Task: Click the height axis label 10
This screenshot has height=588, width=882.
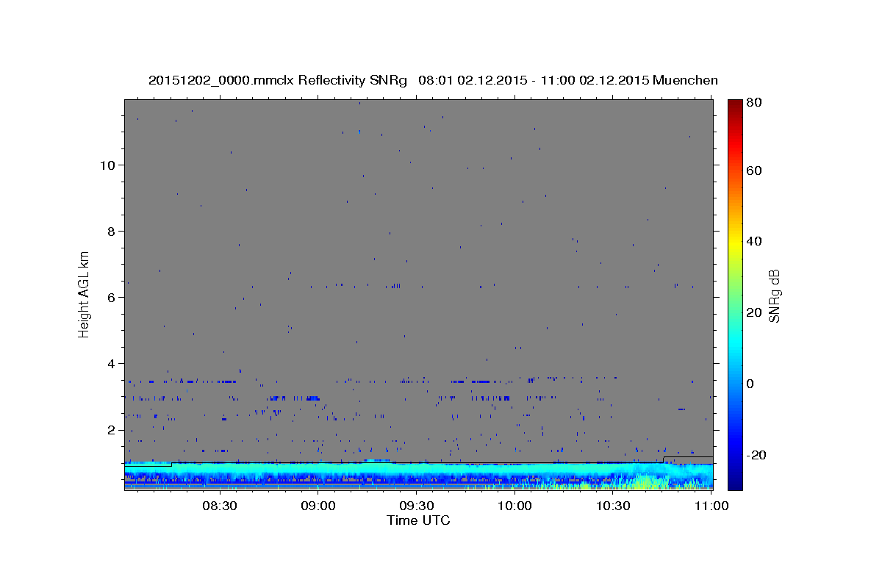Action: tap(110, 165)
